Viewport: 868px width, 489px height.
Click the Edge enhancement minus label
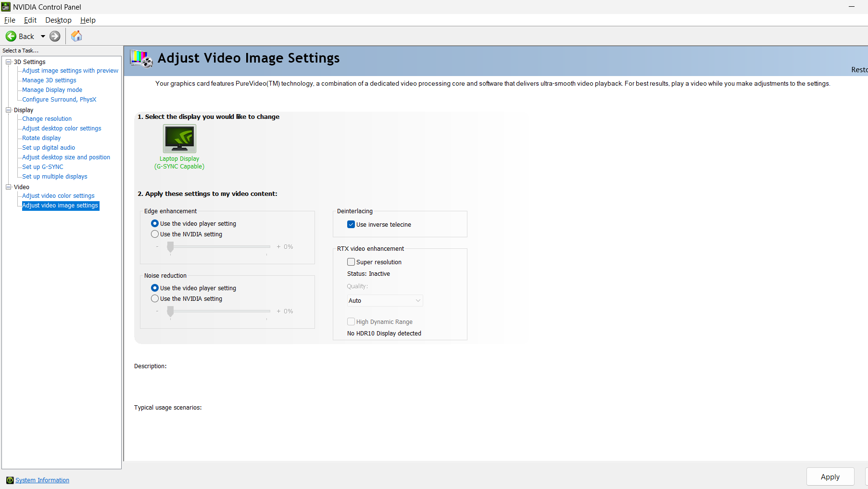157,247
